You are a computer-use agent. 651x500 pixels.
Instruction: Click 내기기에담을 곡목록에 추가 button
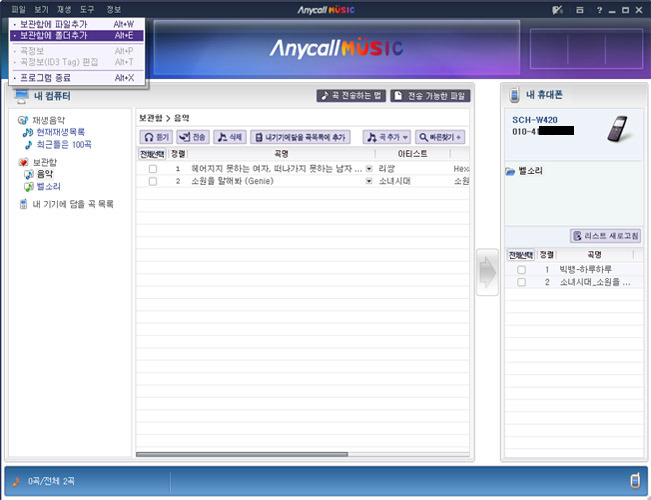point(300,137)
